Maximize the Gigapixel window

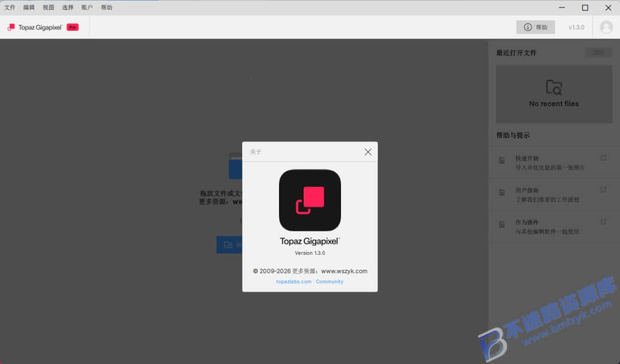pos(585,7)
